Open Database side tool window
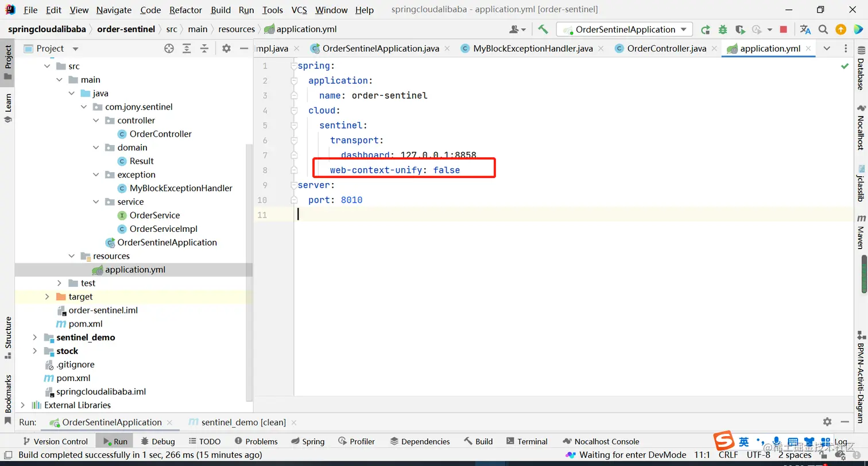The width and height of the screenshot is (868, 466). pyautogui.click(x=861, y=67)
